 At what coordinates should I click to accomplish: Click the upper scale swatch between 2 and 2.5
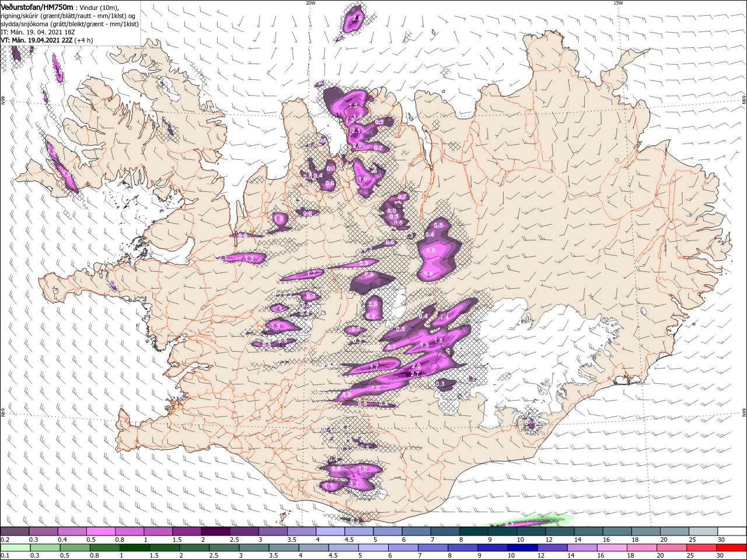pyautogui.click(x=215, y=531)
